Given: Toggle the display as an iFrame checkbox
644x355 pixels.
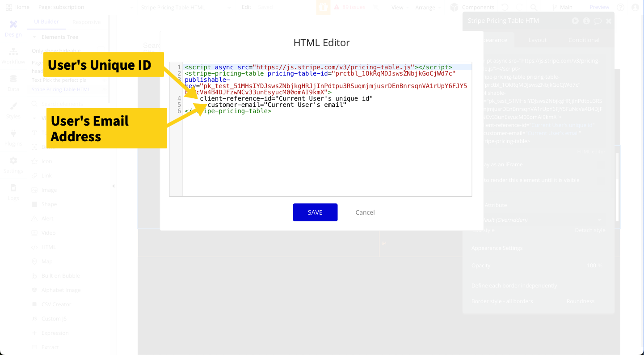Looking at the screenshot, I should 600,165.
